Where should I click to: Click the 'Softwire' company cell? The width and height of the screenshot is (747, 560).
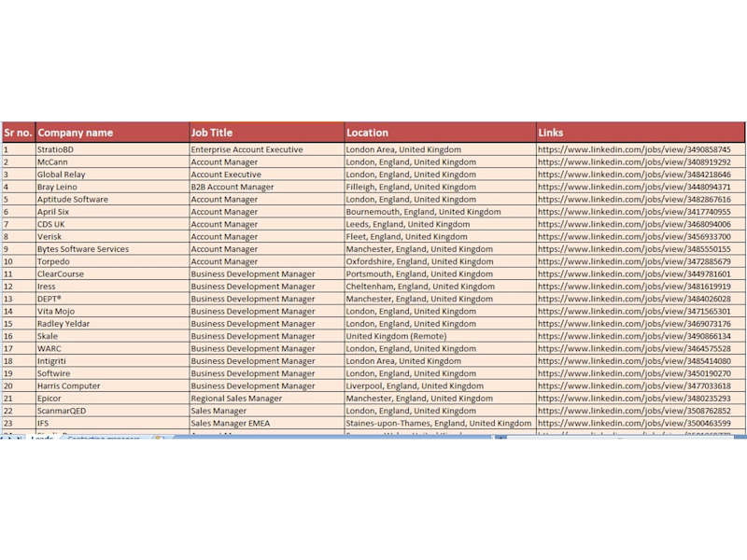tap(112, 373)
